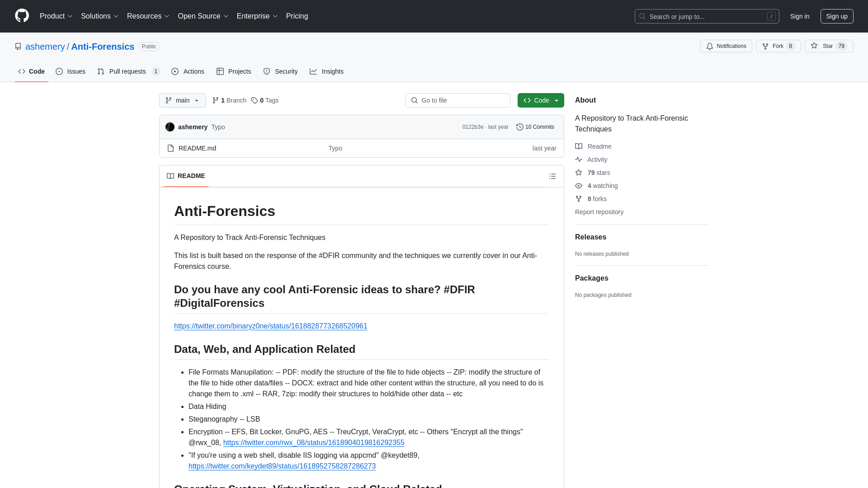Click the Readme book icon in About
Image resolution: width=868 pixels, height=488 pixels.
coord(579,146)
